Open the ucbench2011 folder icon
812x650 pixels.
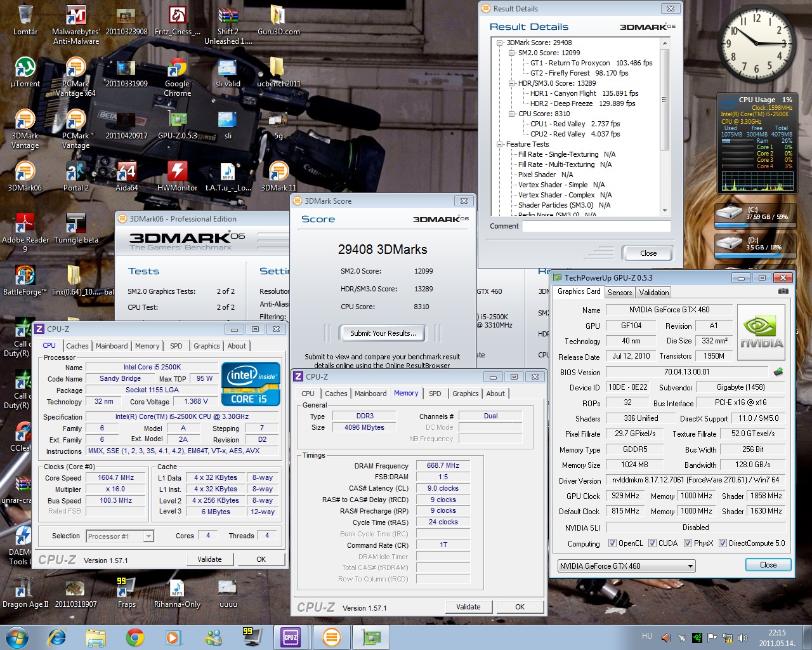tap(278, 72)
